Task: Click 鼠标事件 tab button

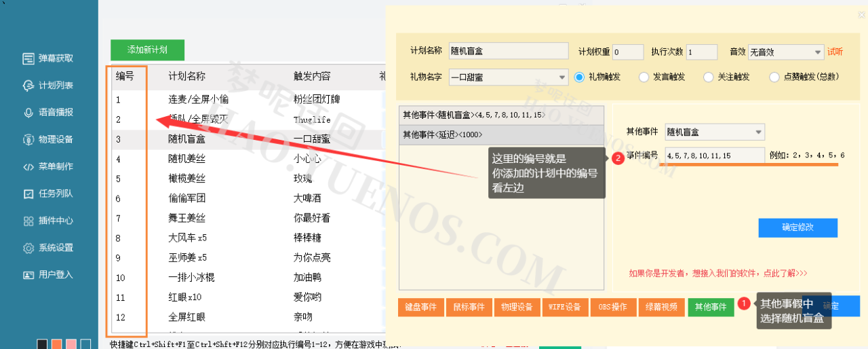Action: pyautogui.click(x=469, y=307)
